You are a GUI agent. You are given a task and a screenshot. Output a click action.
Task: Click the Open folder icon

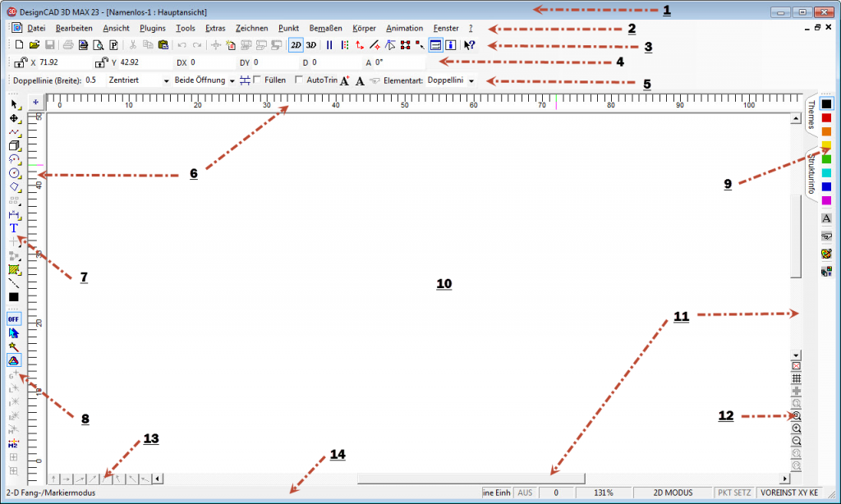34,45
